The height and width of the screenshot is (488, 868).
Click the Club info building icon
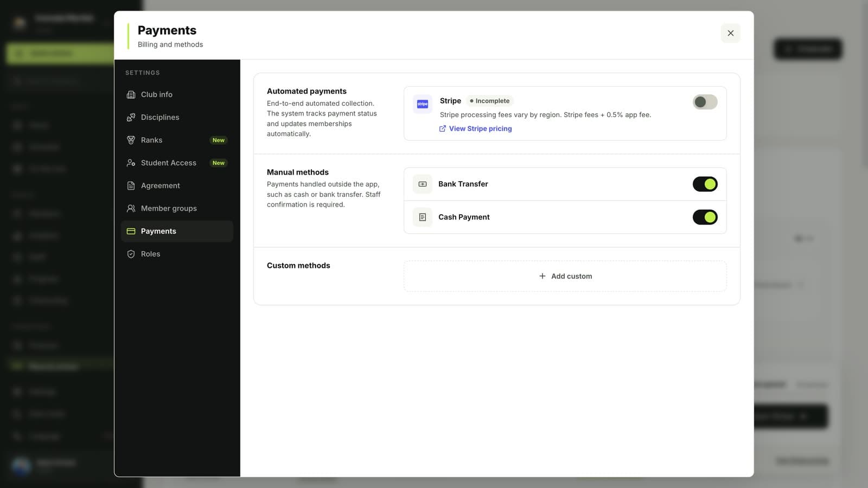[131, 94]
